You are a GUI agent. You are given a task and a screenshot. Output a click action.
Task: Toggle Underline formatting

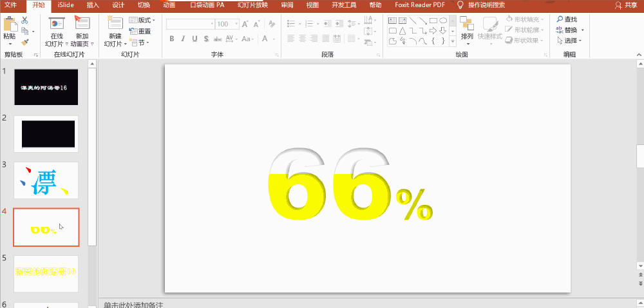[x=194, y=39]
